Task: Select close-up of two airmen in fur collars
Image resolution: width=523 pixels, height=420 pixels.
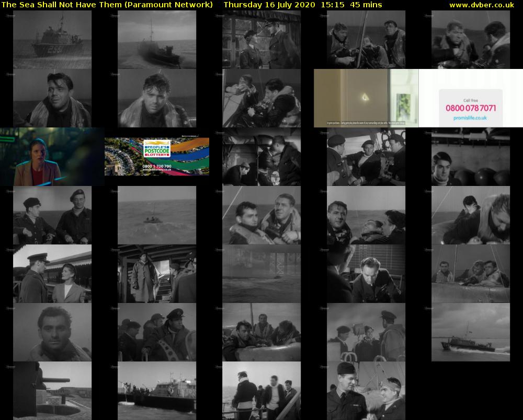Action: pos(471,40)
